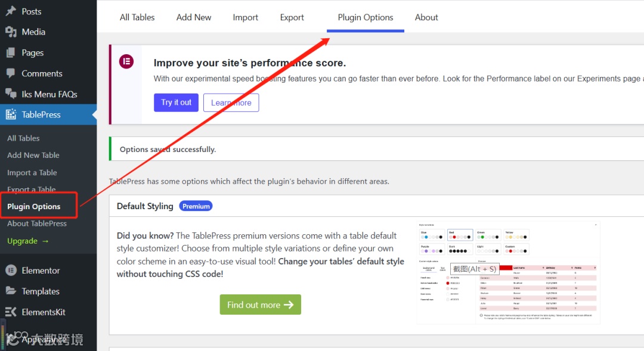Viewport: 644px width, 351px height.
Task: Switch to the Import tab
Action: 246,17
